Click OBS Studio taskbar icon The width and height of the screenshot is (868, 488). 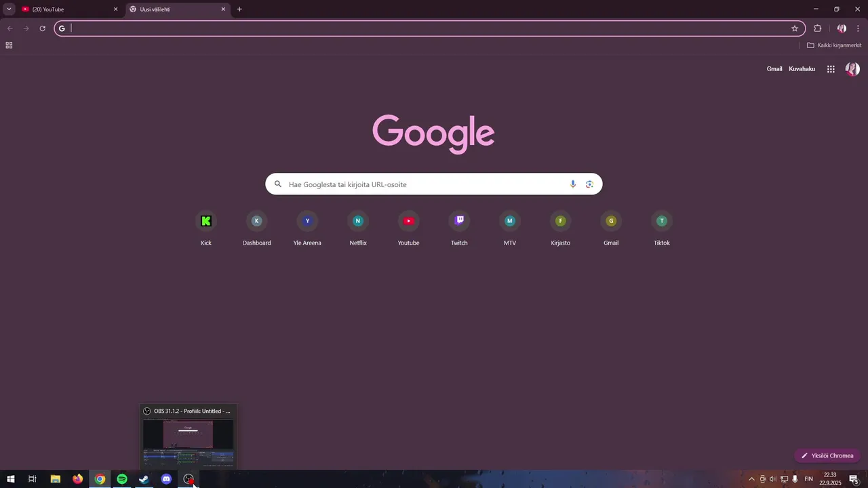tap(189, 479)
